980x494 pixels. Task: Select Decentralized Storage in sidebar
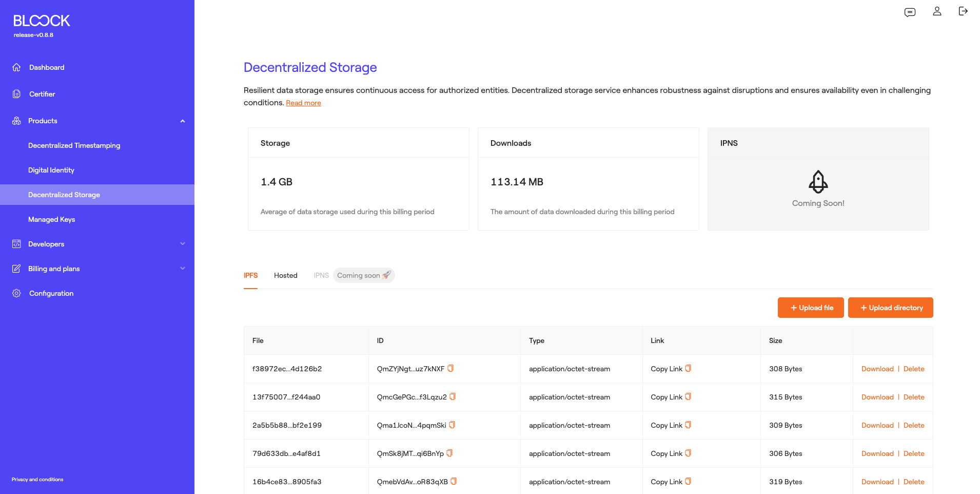[x=97, y=195]
